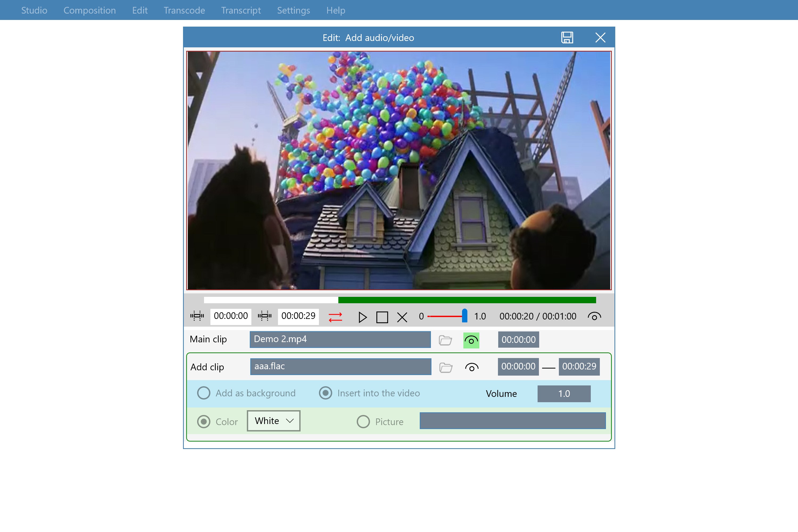Click the set end marker icon

(x=265, y=316)
